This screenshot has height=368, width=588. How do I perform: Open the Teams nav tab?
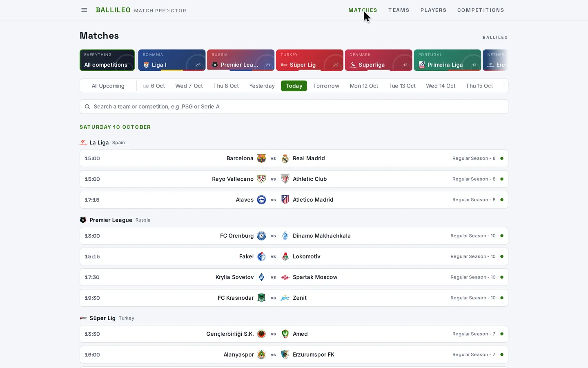[x=399, y=10]
